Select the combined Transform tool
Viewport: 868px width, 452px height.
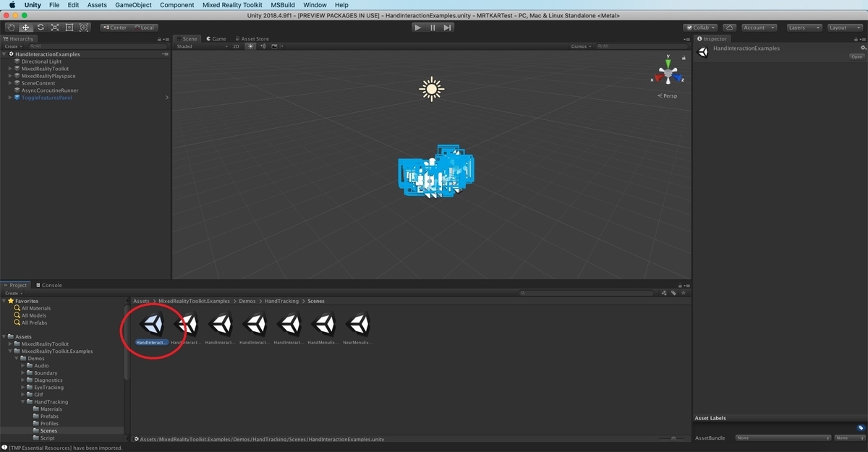click(84, 27)
